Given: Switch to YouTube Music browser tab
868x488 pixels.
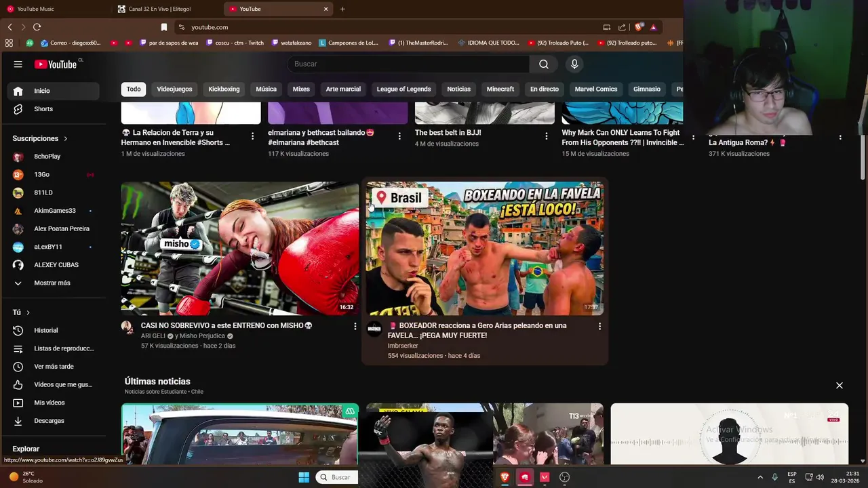Looking at the screenshot, I should coord(56,9).
